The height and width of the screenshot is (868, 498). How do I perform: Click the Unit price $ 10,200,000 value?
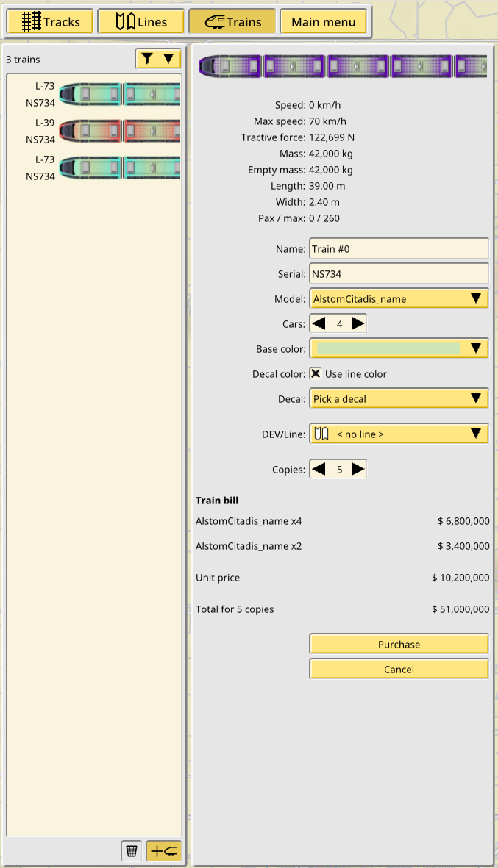point(461,578)
